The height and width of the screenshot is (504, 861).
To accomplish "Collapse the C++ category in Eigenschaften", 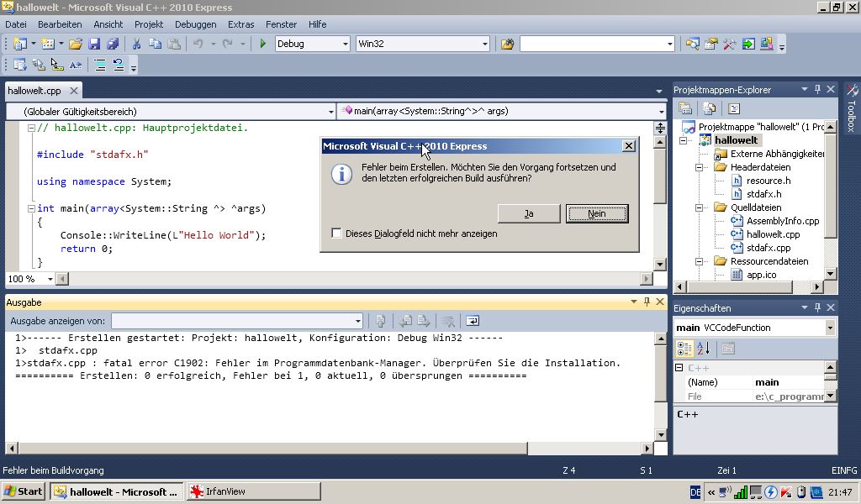I will tap(679, 368).
